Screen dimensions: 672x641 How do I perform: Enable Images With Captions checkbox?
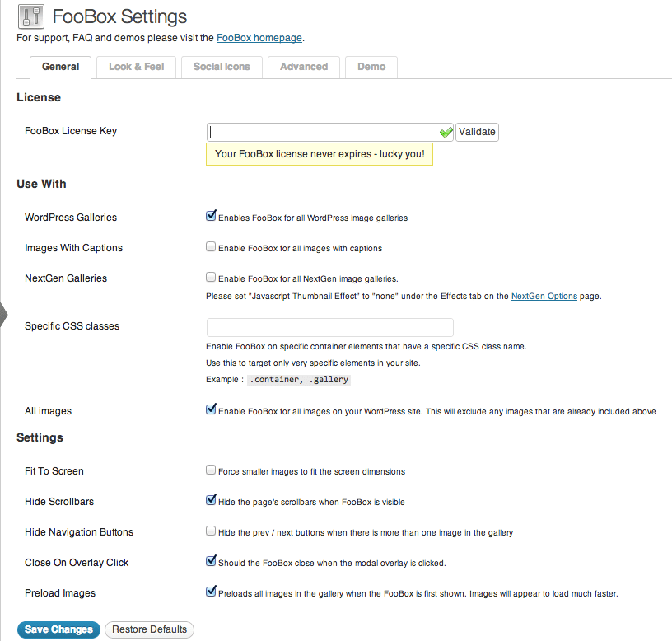click(211, 246)
